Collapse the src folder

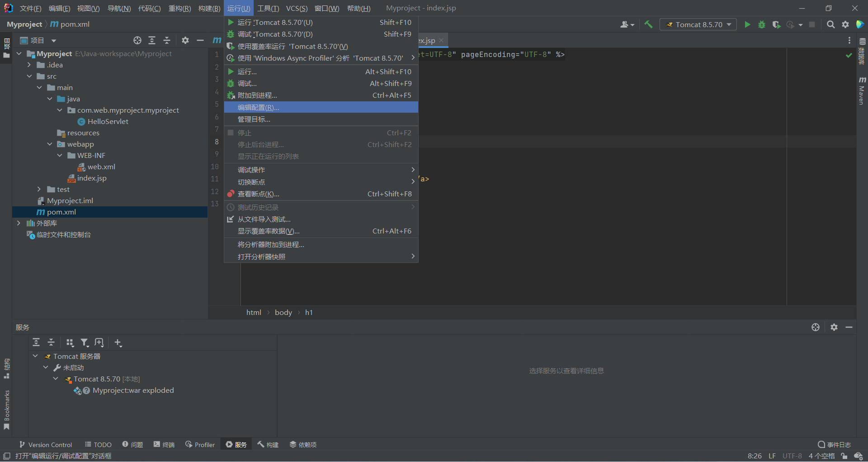coord(29,76)
